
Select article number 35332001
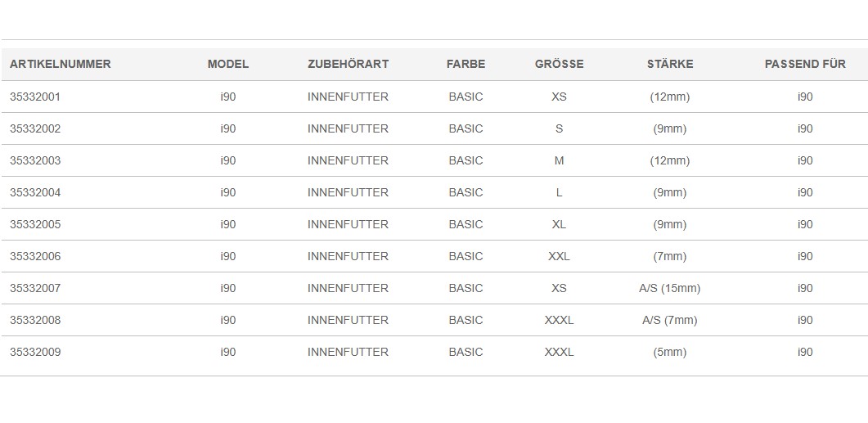pyautogui.click(x=35, y=97)
